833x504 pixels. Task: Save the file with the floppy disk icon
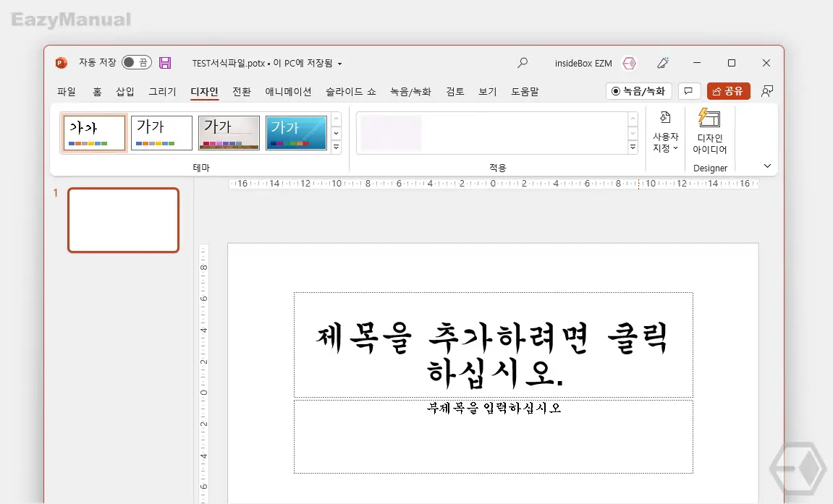coord(165,63)
